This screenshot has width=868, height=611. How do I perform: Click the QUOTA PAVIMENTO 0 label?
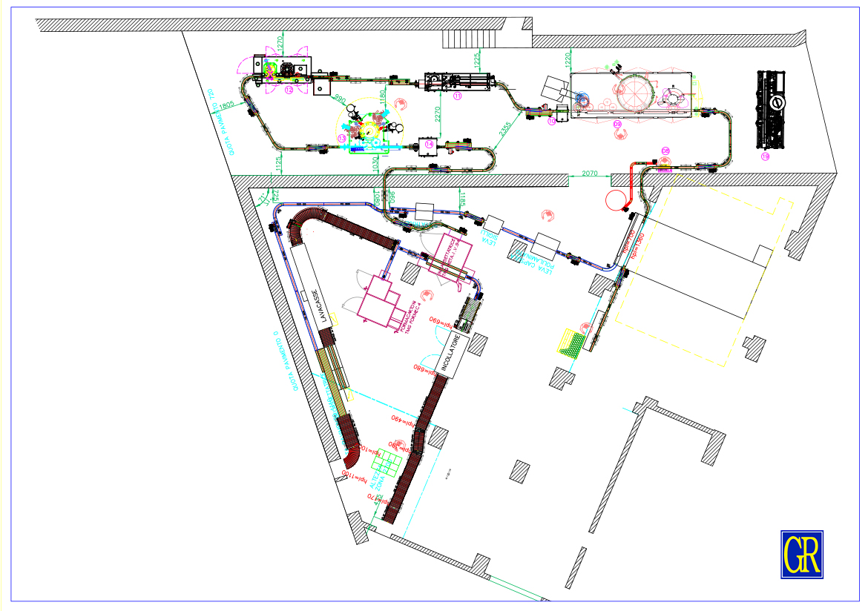tap(286, 361)
